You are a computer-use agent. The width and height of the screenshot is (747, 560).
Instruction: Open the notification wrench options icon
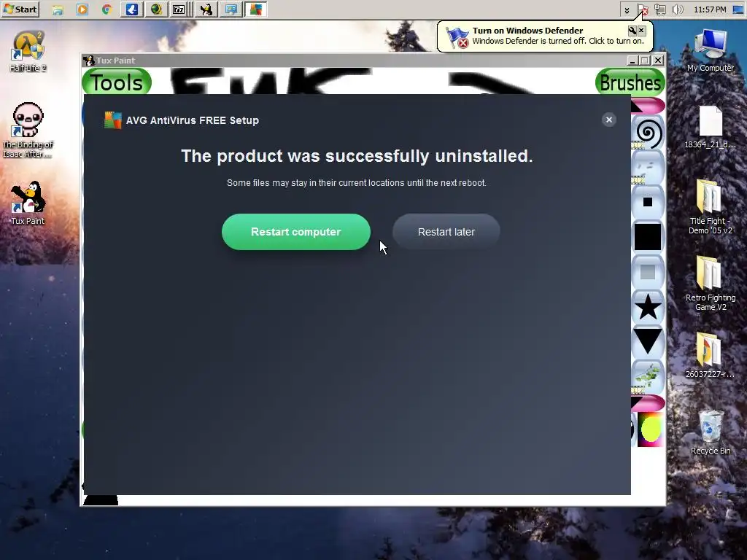632,31
